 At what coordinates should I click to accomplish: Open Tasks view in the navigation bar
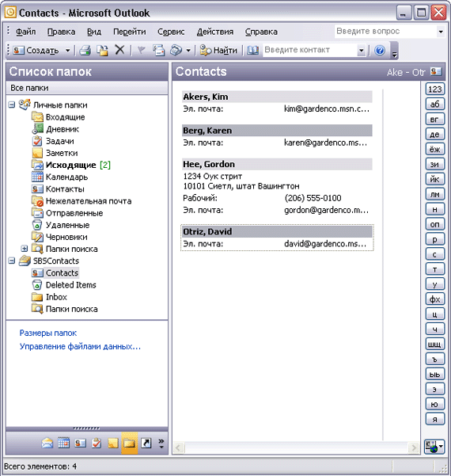click(x=97, y=444)
